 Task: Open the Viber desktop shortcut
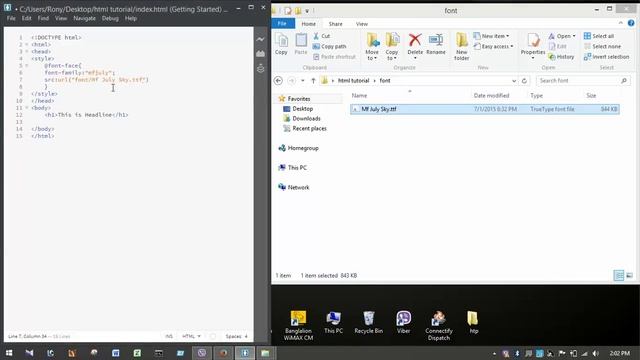click(403, 322)
